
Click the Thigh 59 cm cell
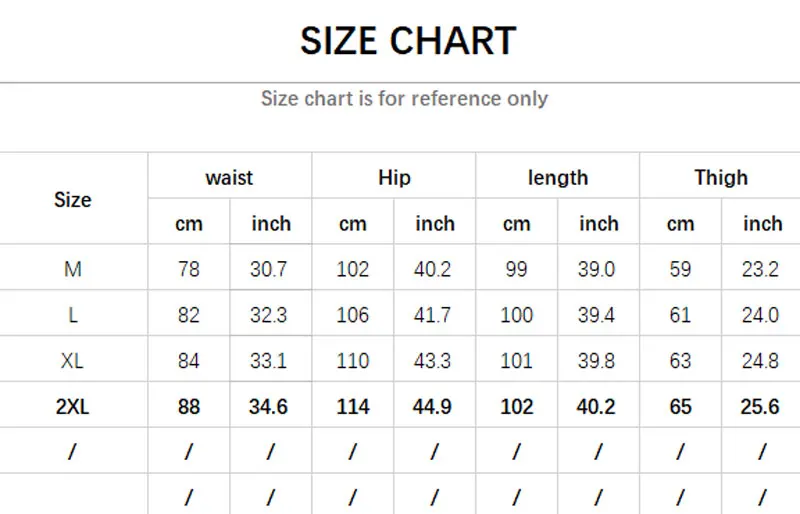pos(680,269)
